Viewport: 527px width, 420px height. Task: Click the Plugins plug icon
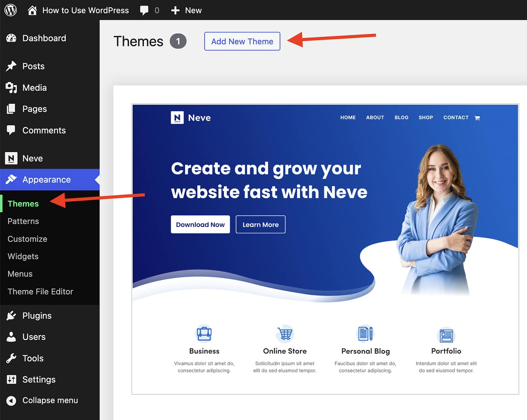click(x=11, y=315)
